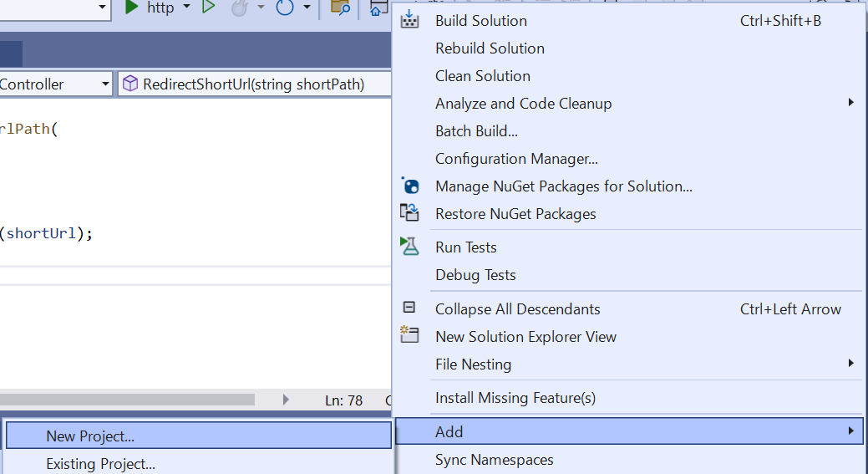Viewport: 868px width, 474px height.
Task: Click the New Solution Explorer View icon
Action: pyautogui.click(x=409, y=335)
